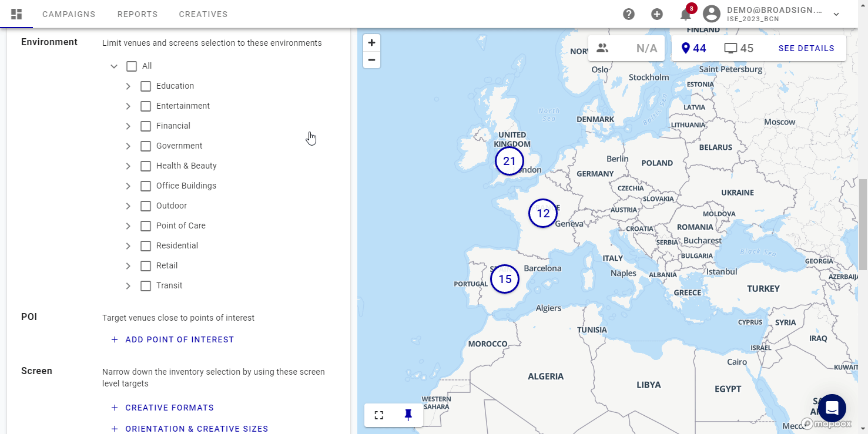
Task: Click the add (plus) icon in the header
Action: [656, 14]
